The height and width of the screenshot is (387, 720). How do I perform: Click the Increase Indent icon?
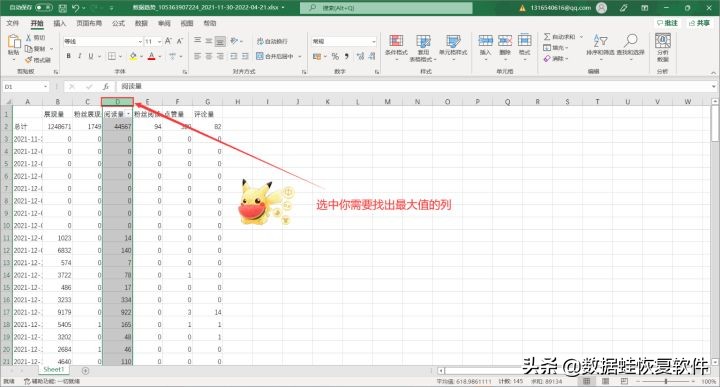245,56
